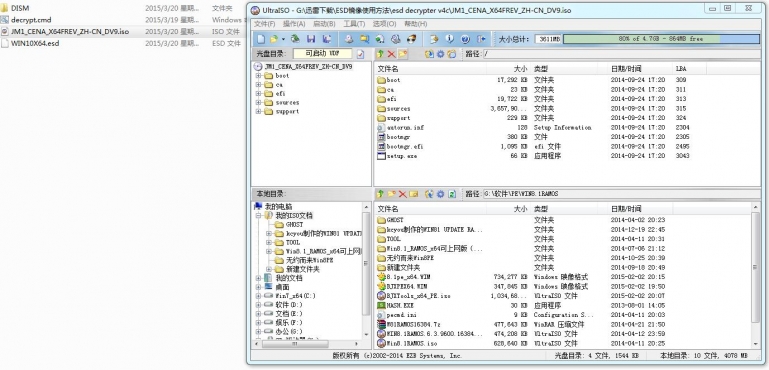This screenshot has height=370, width=769.
Task: Click the gear icon in the local pane toolbar
Action: tap(440, 194)
